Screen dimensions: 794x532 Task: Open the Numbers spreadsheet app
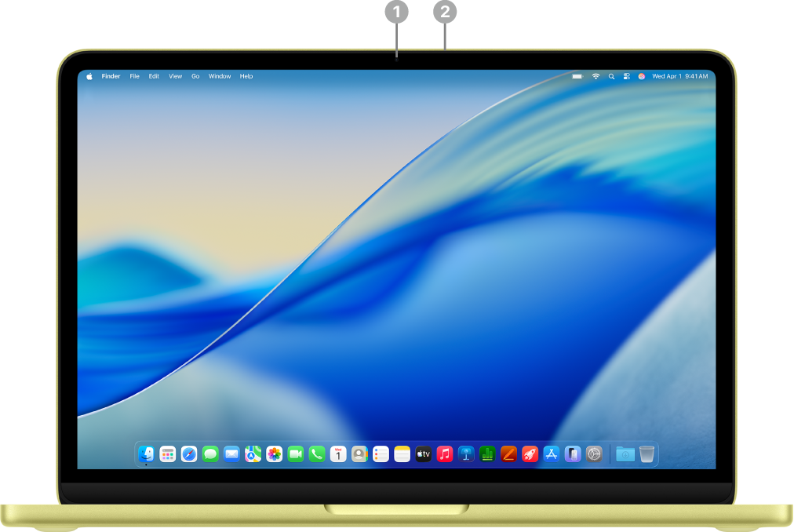[486, 454]
